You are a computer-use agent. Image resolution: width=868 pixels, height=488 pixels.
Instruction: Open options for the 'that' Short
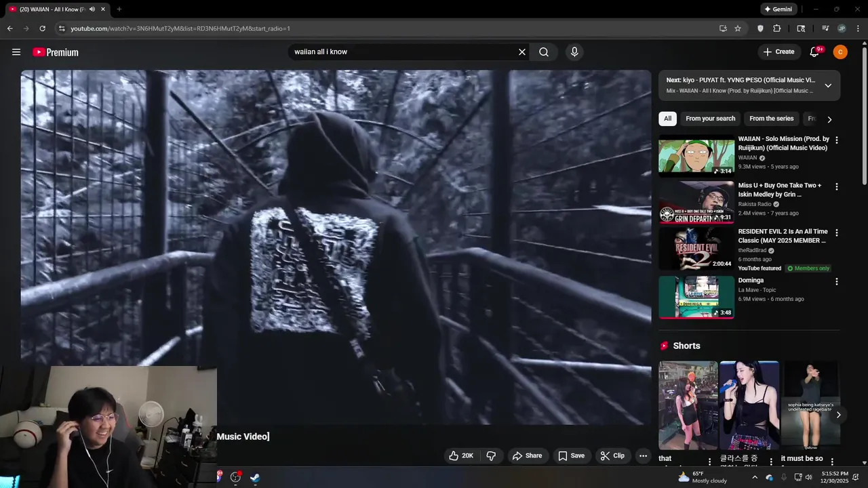point(710,462)
